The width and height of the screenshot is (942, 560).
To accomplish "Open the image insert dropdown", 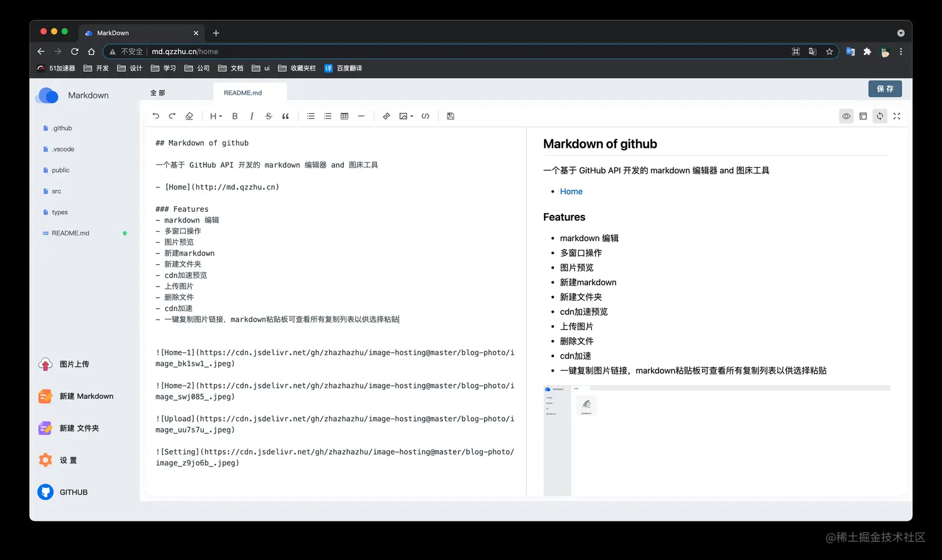I will [406, 116].
